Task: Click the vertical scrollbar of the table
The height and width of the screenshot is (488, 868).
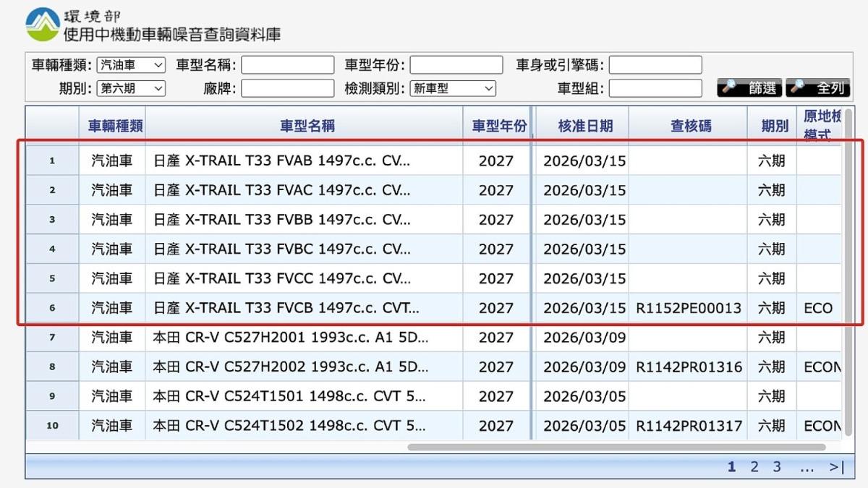Action: [848, 273]
